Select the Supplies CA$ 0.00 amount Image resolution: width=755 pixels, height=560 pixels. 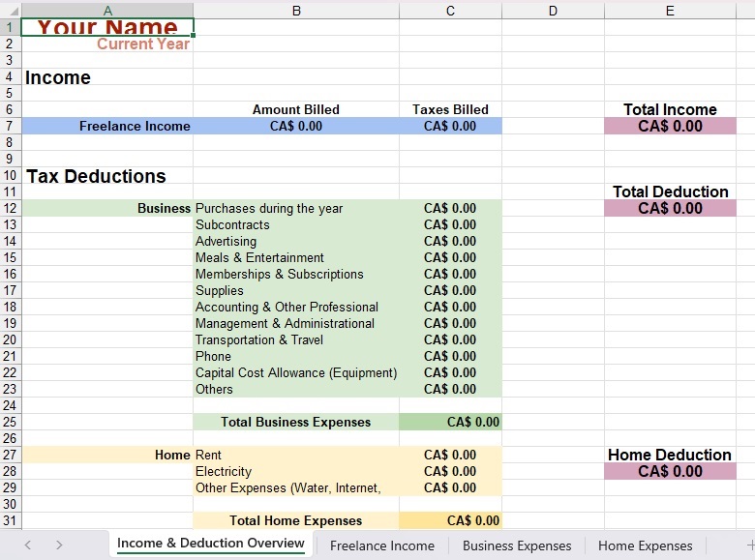click(450, 290)
